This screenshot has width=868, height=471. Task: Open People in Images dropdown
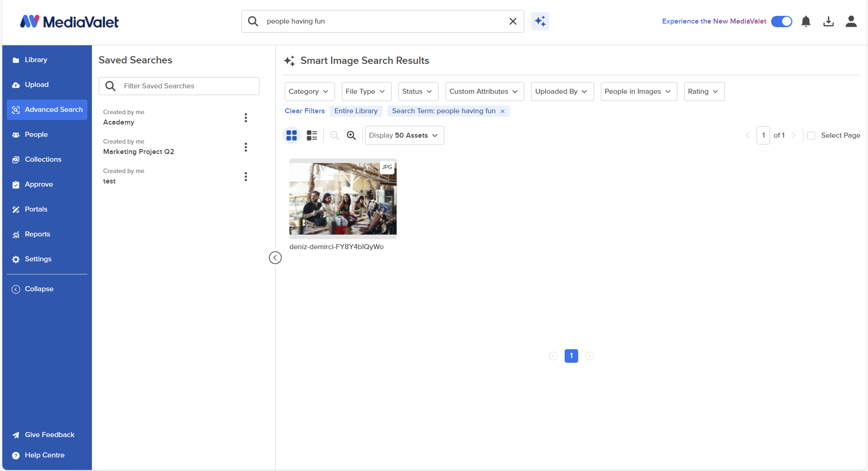click(x=639, y=91)
